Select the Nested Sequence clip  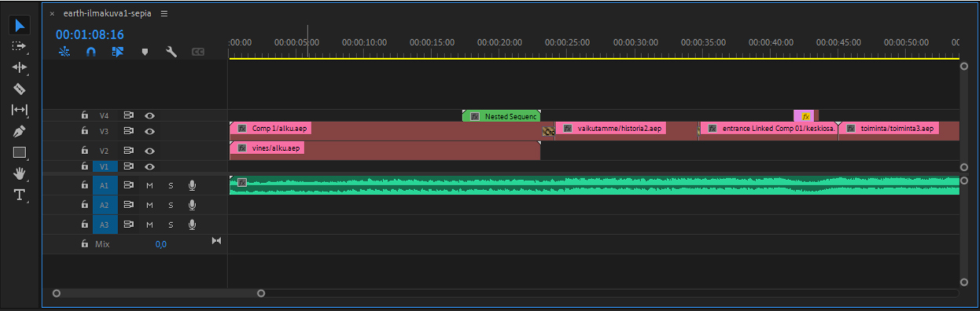pyautogui.click(x=501, y=116)
